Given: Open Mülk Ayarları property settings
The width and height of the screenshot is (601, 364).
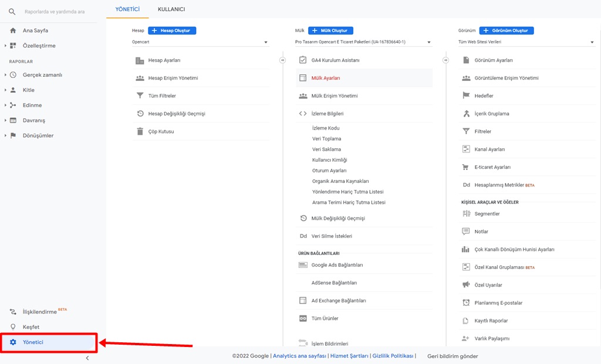Looking at the screenshot, I should tap(364, 78).
